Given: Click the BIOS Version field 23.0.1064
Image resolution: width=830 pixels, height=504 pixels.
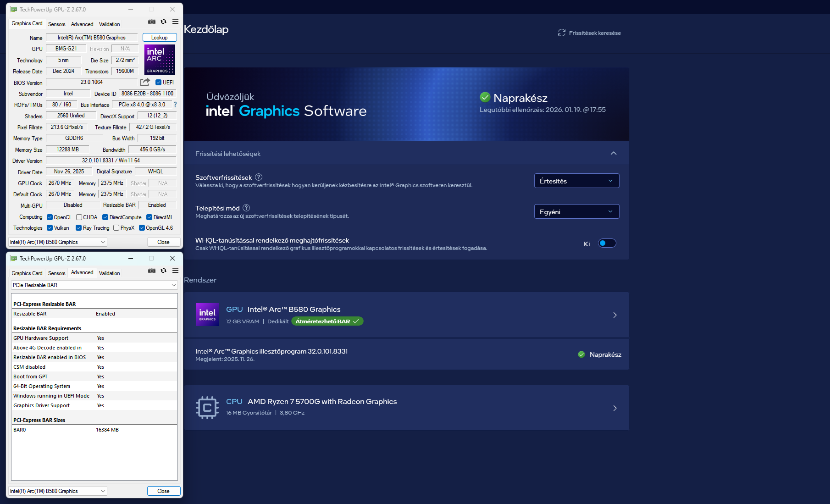Looking at the screenshot, I should pos(92,82).
